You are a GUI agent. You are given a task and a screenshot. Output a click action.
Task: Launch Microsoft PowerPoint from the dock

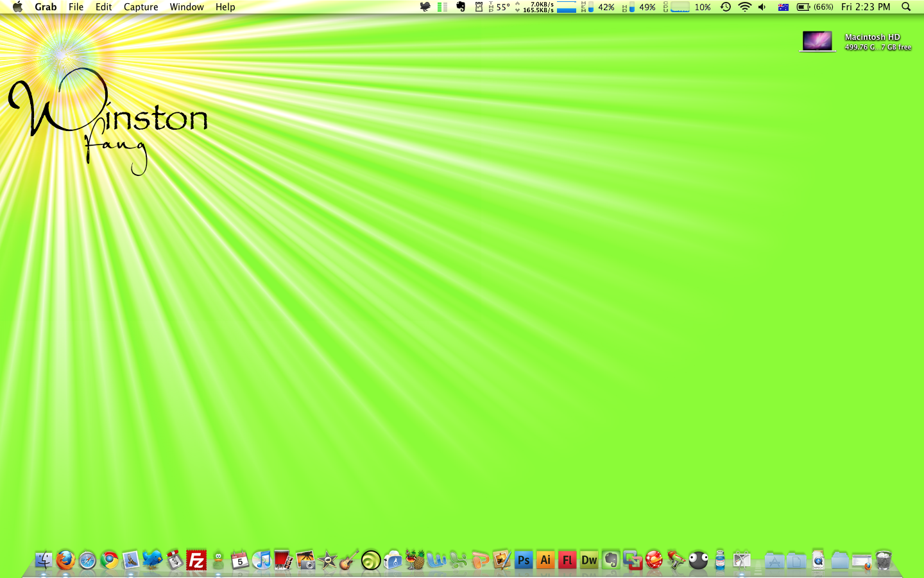(x=480, y=560)
